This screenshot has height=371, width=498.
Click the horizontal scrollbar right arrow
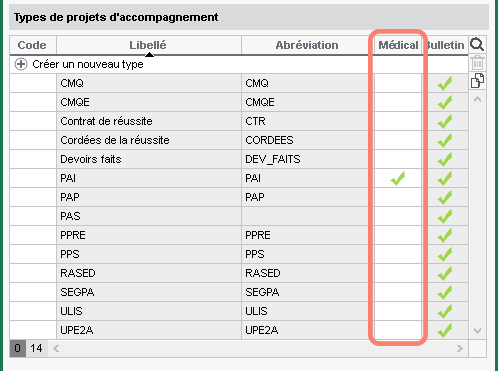point(460,349)
